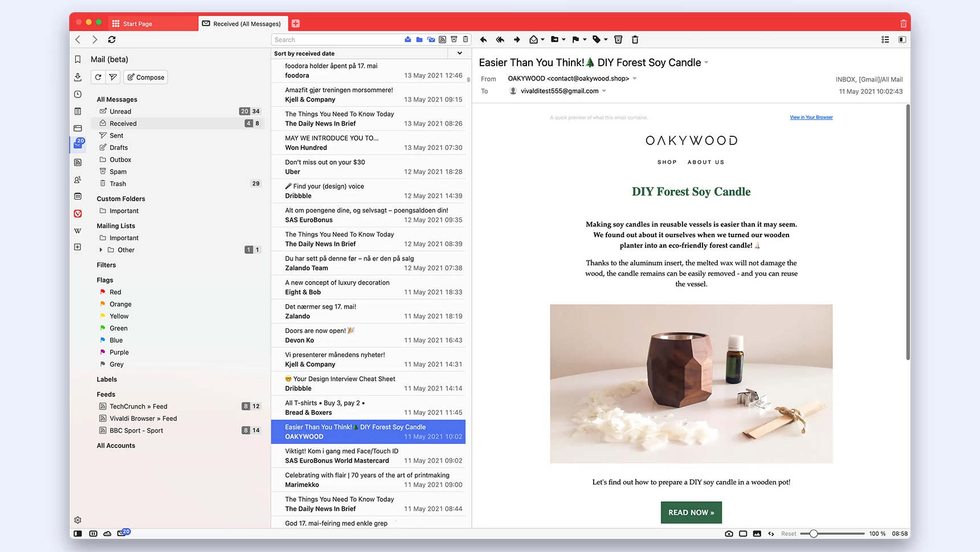Capture page with camera icon in status bar

[x=729, y=534]
